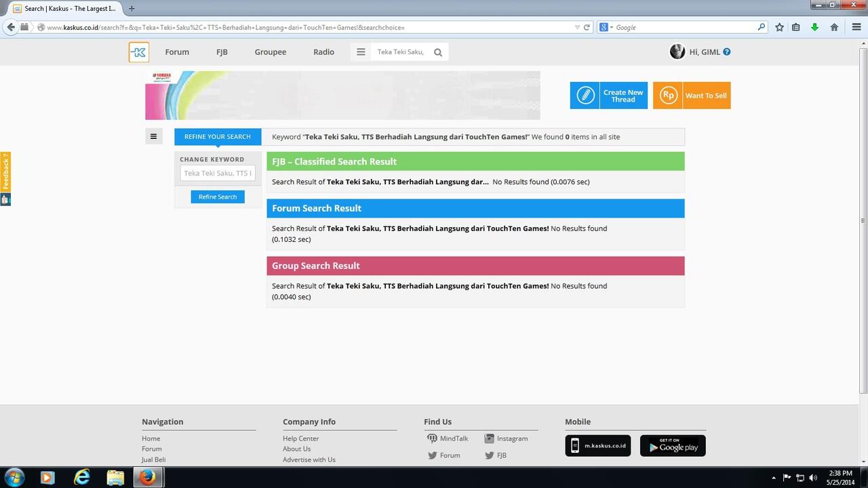Open the Jual Beli footer link
The height and width of the screenshot is (488, 868).
[153, 460]
